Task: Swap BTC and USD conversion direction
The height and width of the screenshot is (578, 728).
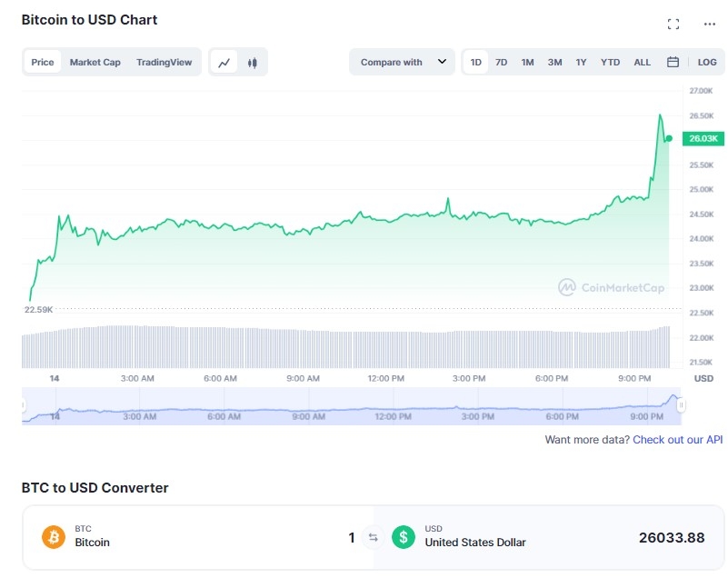Action: 374,538
